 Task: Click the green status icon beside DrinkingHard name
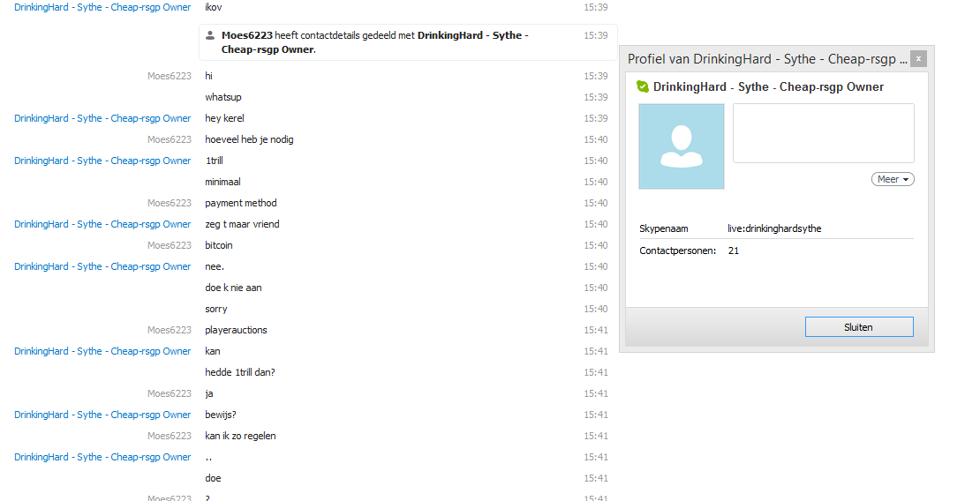pyautogui.click(x=643, y=86)
